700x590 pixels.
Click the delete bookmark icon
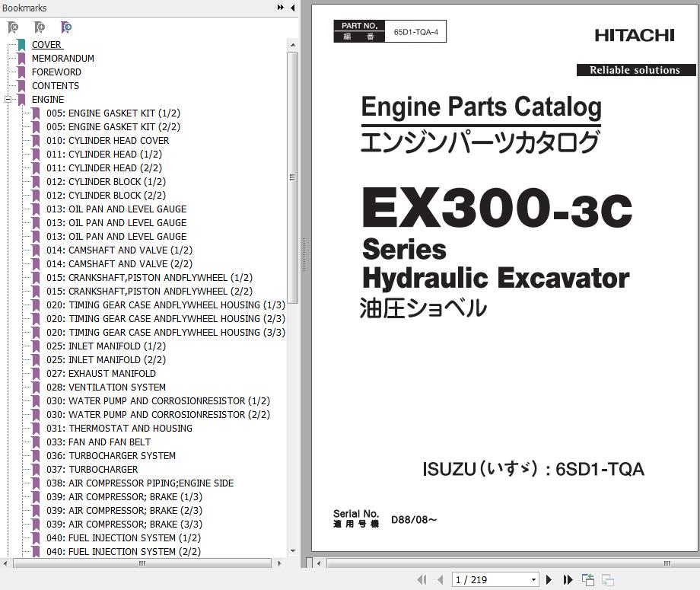14,27
